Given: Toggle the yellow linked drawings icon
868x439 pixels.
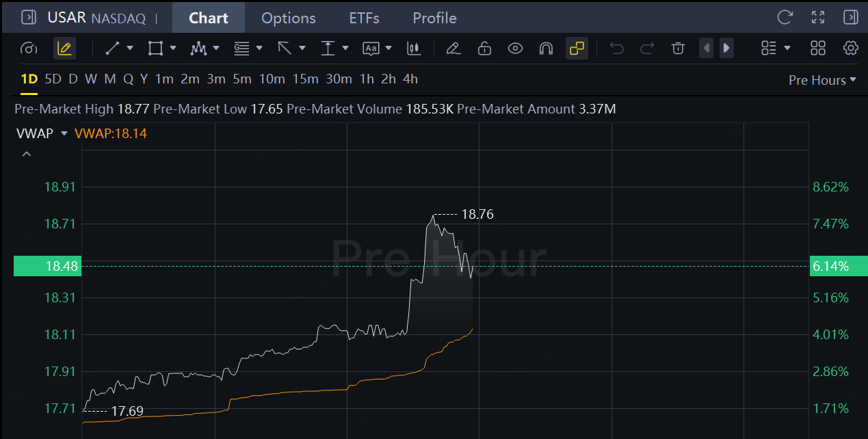Looking at the screenshot, I should click(x=577, y=48).
